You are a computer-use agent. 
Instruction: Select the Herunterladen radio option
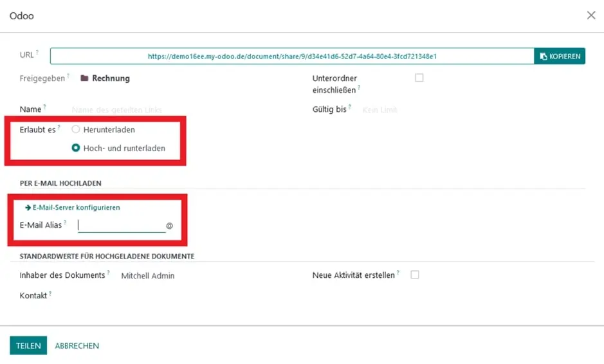click(76, 129)
